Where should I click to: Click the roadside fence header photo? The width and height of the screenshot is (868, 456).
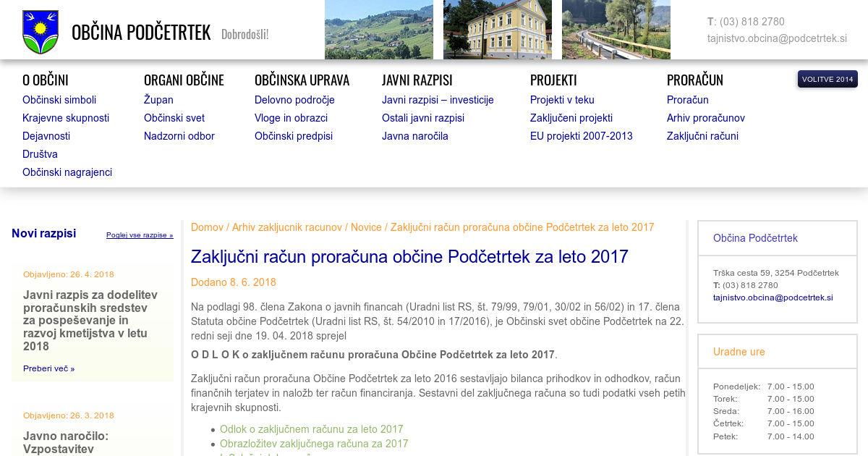click(x=616, y=30)
